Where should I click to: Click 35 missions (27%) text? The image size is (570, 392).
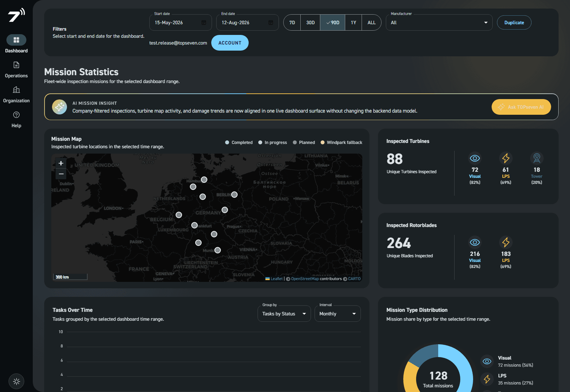515,383
